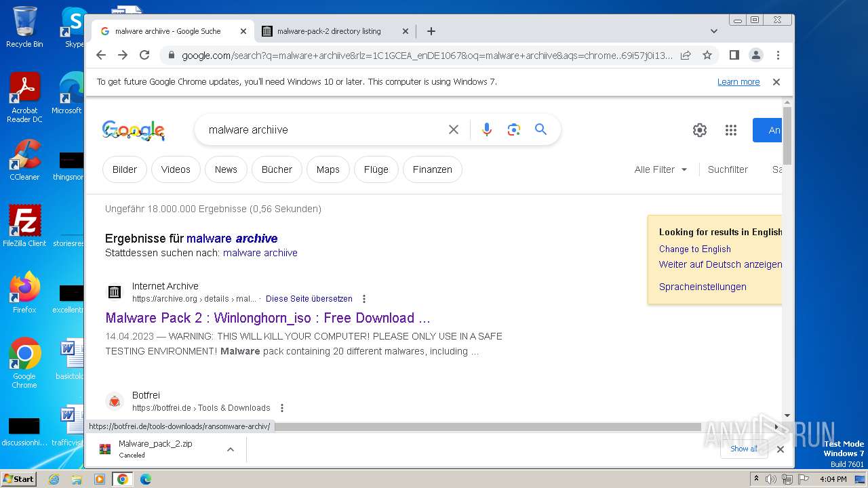The width and height of the screenshot is (868, 488).
Task: View site info via the lock icon
Action: [171, 56]
